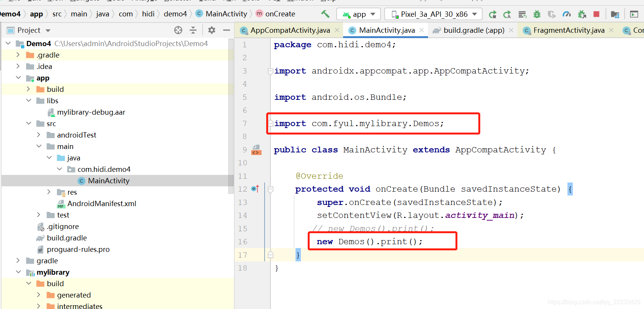Toggle import fold marker on line 3
The width and height of the screenshot is (644, 309).
[x=270, y=71]
